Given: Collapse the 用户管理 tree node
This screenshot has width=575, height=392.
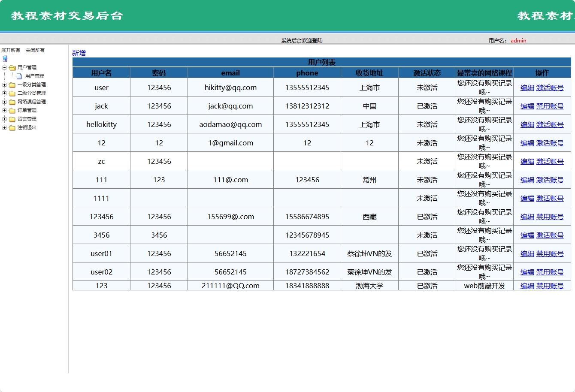Looking at the screenshot, I should [x=5, y=67].
